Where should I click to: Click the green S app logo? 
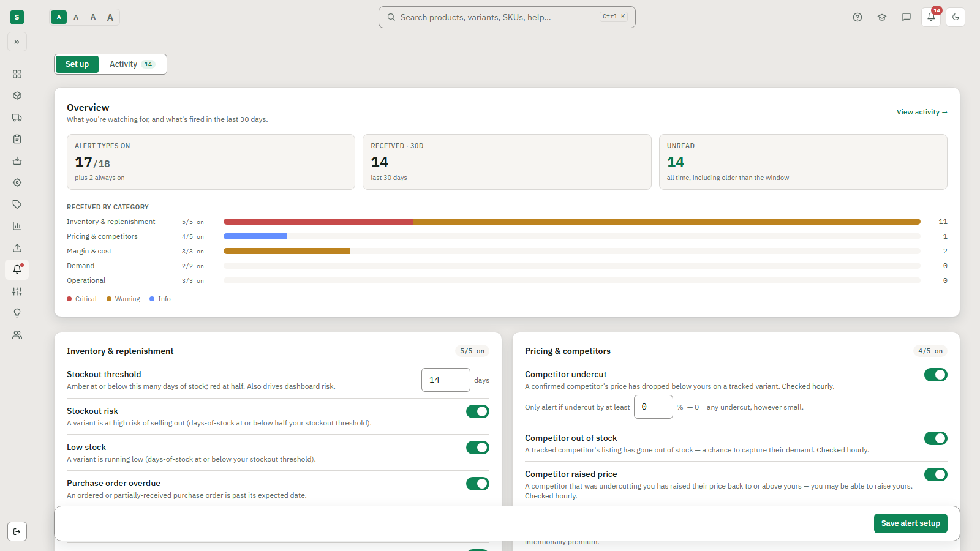(17, 17)
